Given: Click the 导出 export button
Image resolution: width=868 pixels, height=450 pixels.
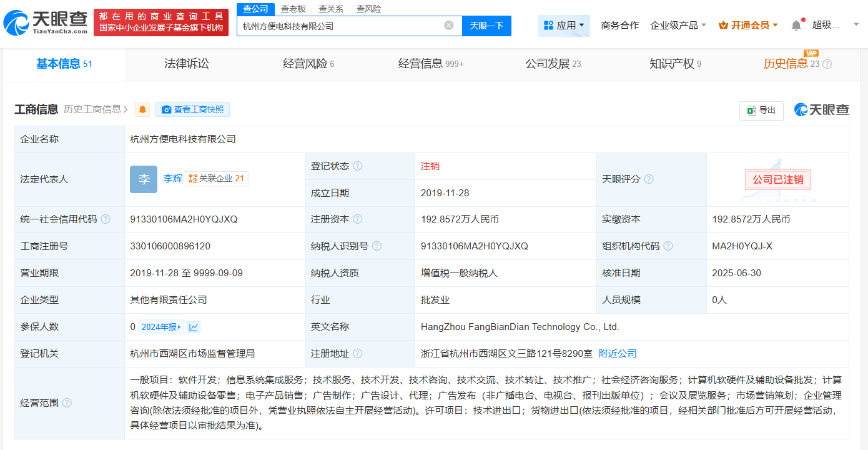Looking at the screenshot, I should click(x=761, y=111).
